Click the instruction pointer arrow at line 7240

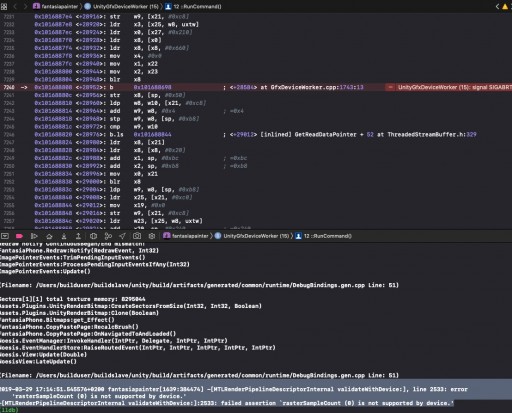pyautogui.click(x=24, y=87)
